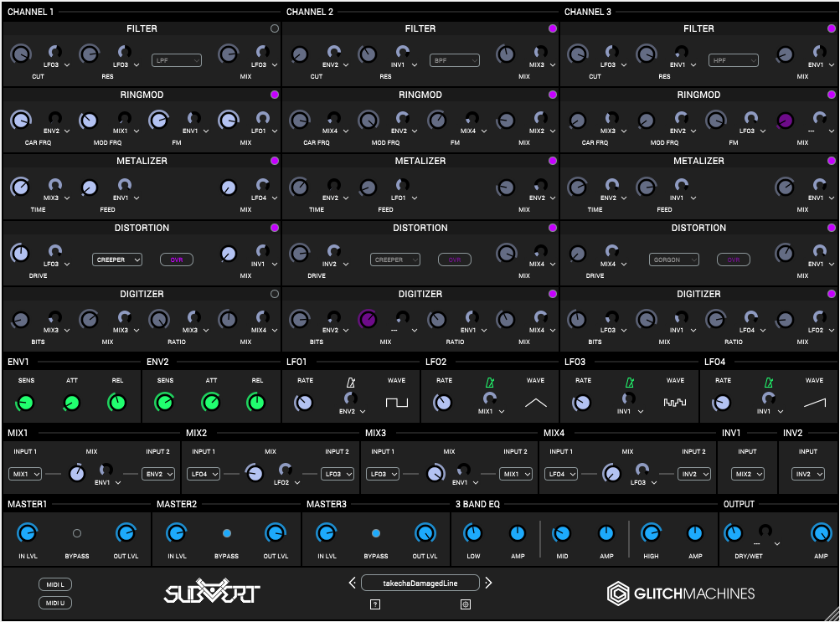Click the LFO4 ramp wave shape
The image size is (840, 622).
point(814,402)
